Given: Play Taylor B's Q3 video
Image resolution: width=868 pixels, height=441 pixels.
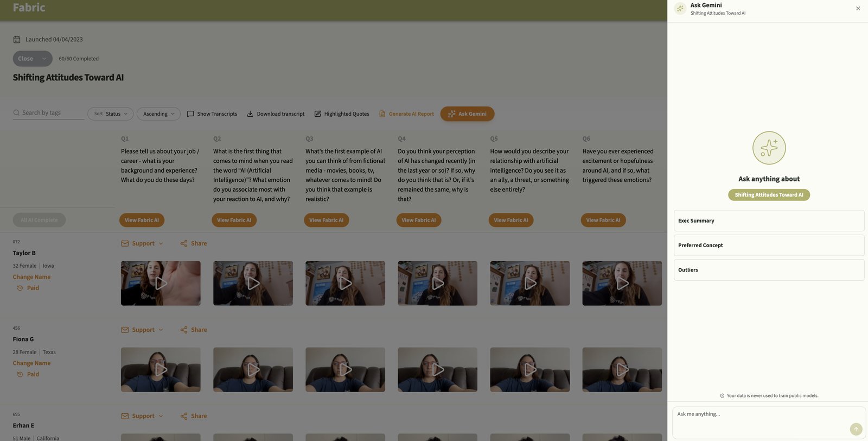Looking at the screenshot, I should click(345, 283).
